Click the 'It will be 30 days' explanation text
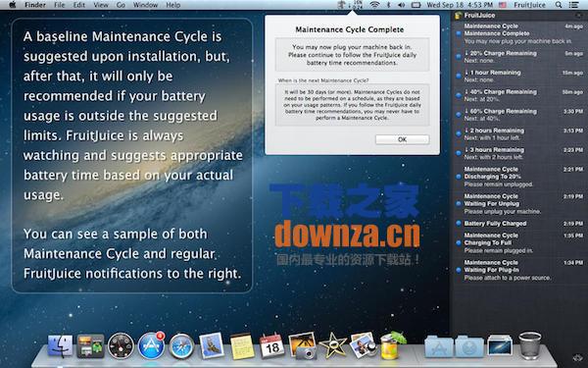This screenshot has width=588, height=368. coord(352,105)
